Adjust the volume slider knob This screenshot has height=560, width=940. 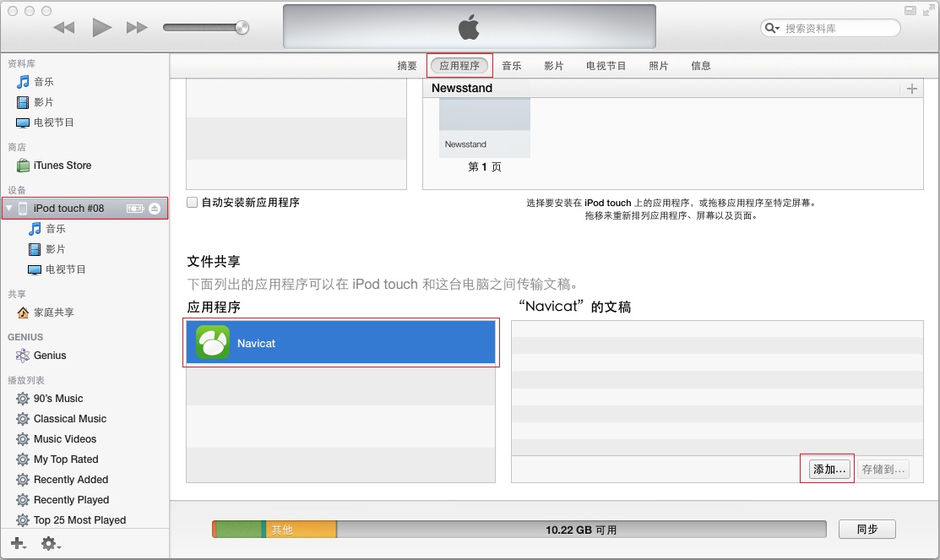pyautogui.click(x=242, y=28)
